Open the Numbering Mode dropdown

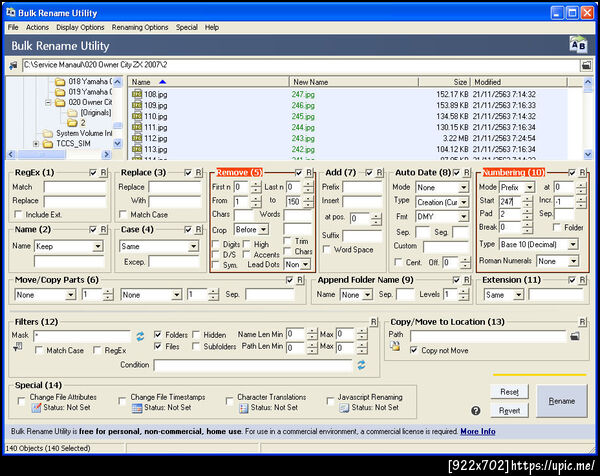[528, 187]
